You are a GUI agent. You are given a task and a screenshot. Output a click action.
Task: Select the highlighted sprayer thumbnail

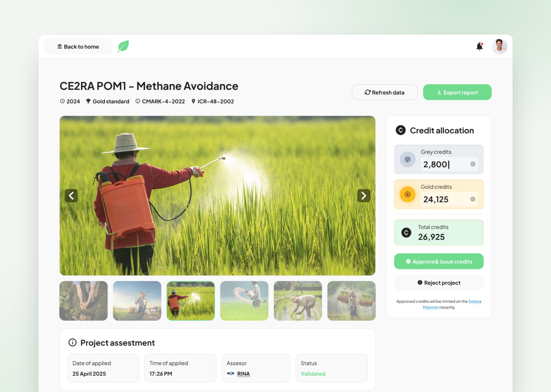(x=191, y=301)
